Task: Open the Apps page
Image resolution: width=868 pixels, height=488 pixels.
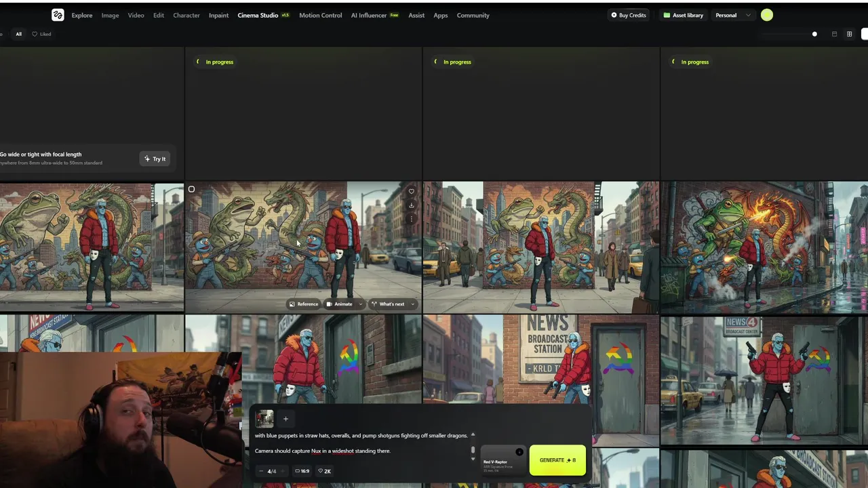Action: coord(441,15)
